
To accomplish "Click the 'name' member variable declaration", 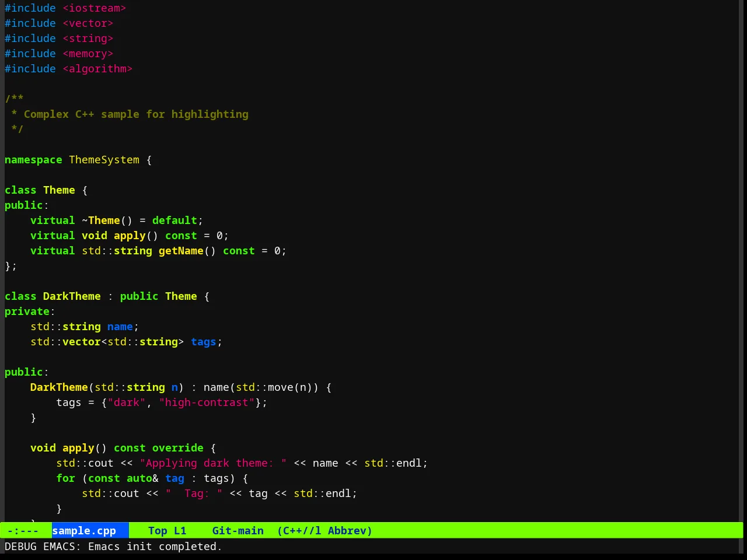I will (x=120, y=327).
